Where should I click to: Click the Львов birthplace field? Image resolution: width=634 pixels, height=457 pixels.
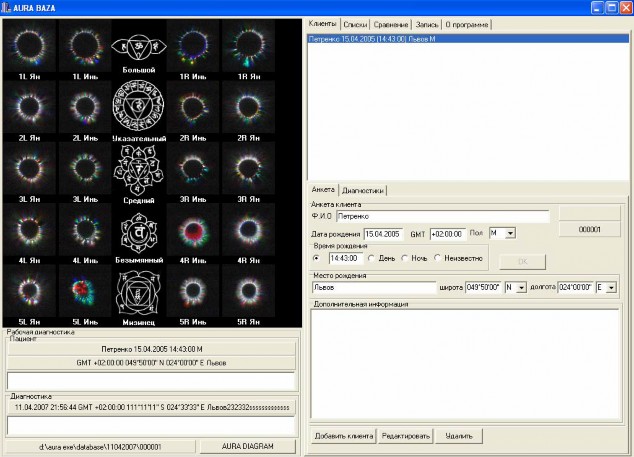[x=374, y=287]
